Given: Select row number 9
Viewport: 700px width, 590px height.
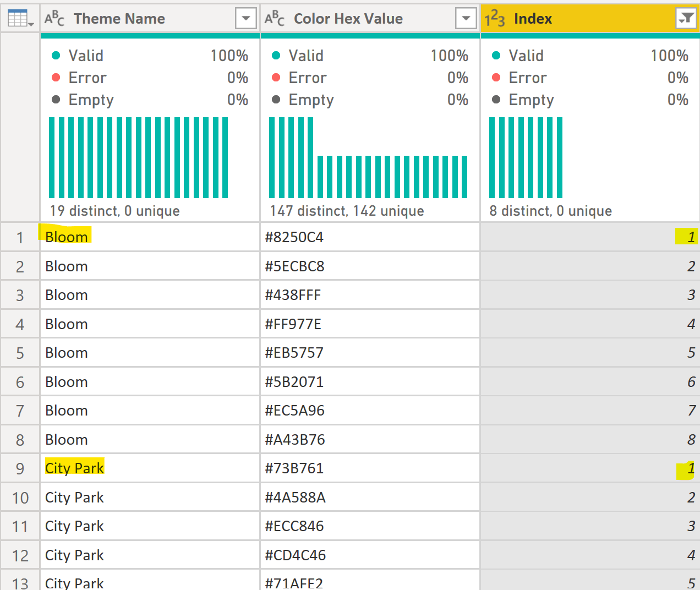Looking at the screenshot, I should pos(20,468).
